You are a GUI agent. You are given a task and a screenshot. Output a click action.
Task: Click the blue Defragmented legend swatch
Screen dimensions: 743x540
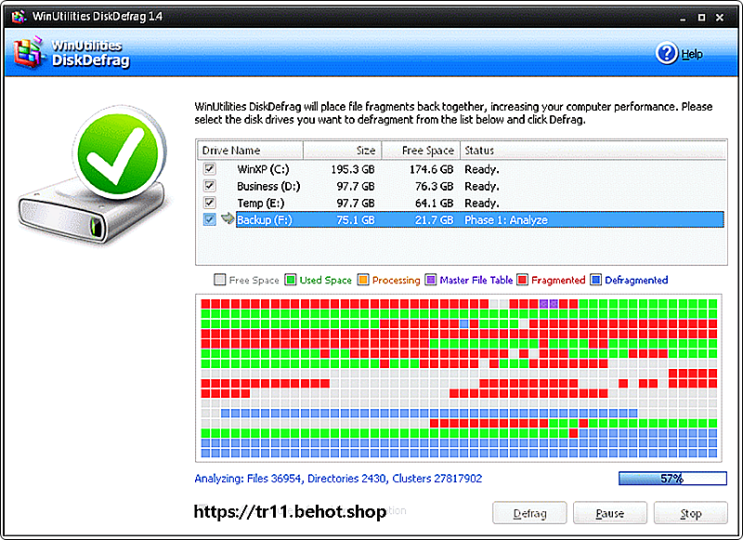coord(596,280)
